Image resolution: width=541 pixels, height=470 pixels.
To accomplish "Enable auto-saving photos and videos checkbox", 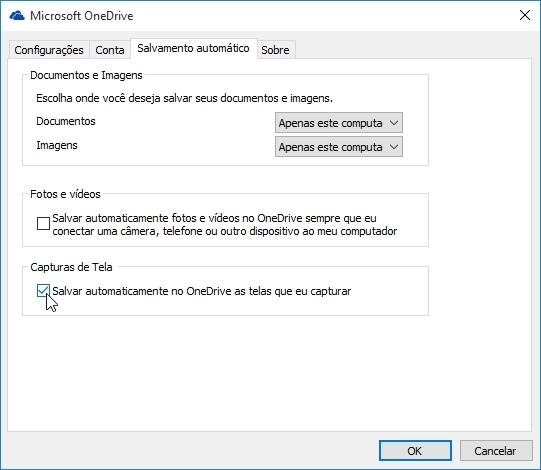I will point(43,223).
